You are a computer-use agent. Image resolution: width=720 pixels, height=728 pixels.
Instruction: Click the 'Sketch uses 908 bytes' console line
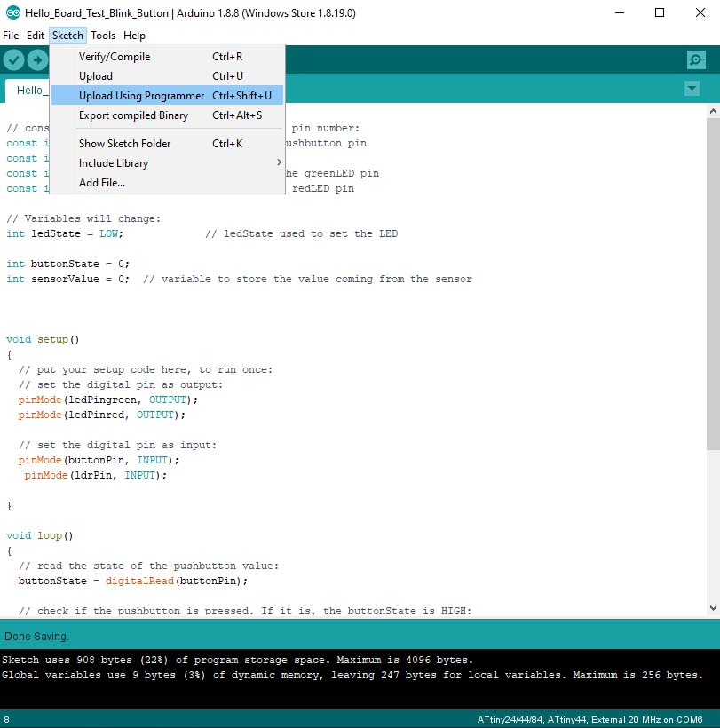coord(237,660)
